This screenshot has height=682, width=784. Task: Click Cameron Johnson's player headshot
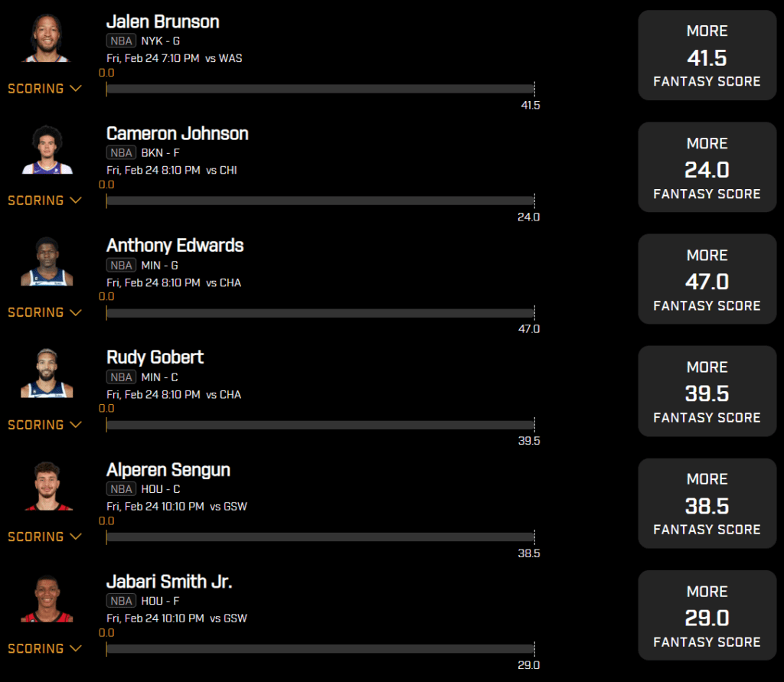click(47, 149)
